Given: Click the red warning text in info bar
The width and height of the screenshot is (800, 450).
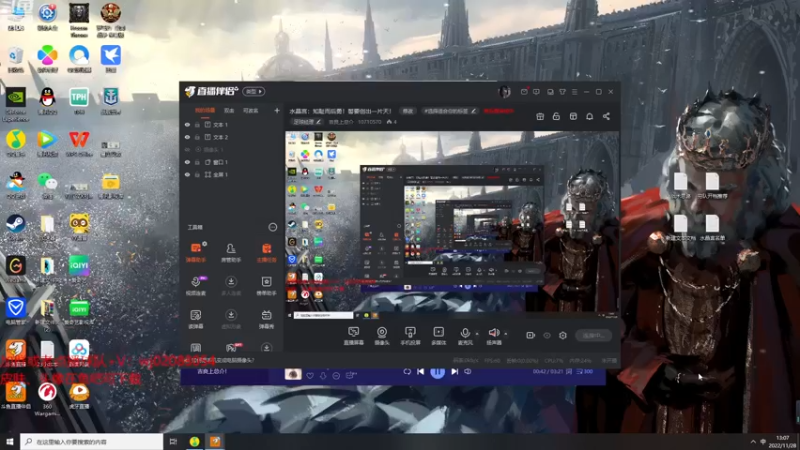Looking at the screenshot, I should tap(498, 111).
